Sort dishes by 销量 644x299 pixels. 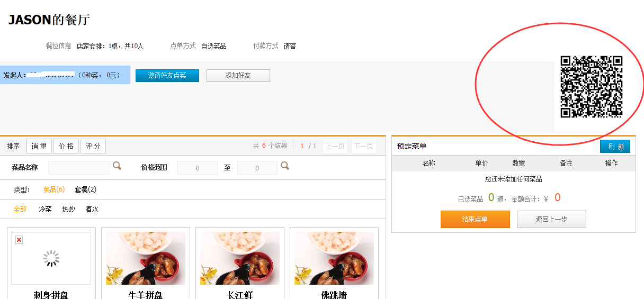click(x=39, y=146)
